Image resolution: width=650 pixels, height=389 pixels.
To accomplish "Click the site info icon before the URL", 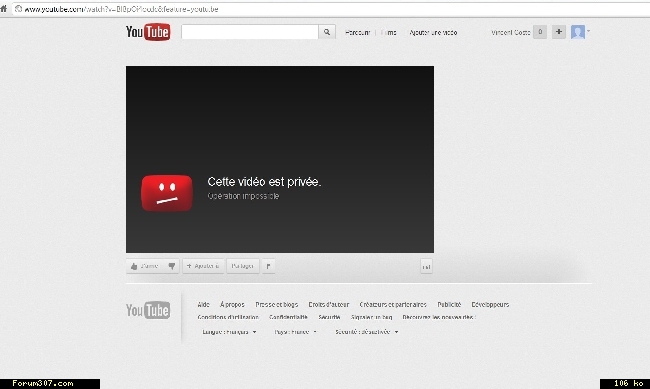I will point(18,9).
